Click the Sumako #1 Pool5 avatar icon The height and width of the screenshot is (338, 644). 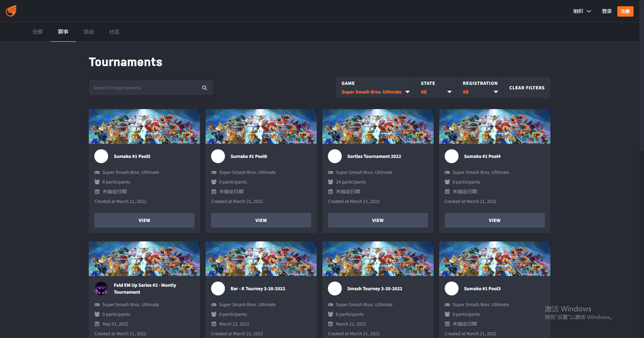[x=101, y=156]
